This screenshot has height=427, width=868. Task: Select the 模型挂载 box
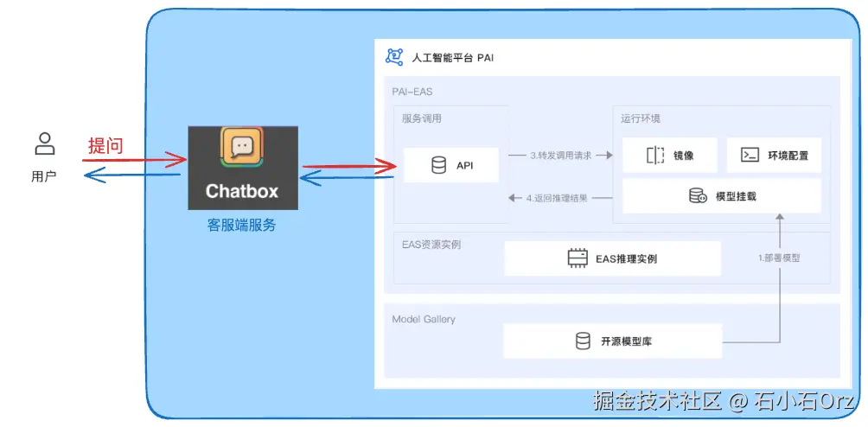click(722, 196)
